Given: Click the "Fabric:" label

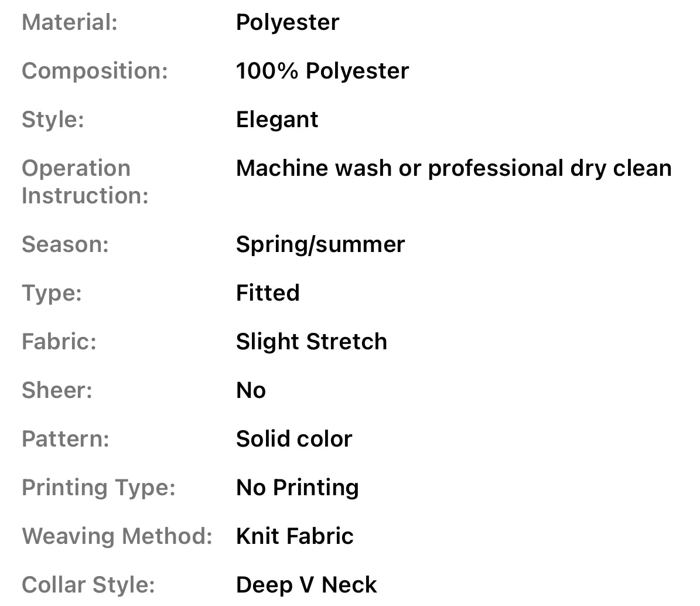Looking at the screenshot, I should tap(59, 342).
